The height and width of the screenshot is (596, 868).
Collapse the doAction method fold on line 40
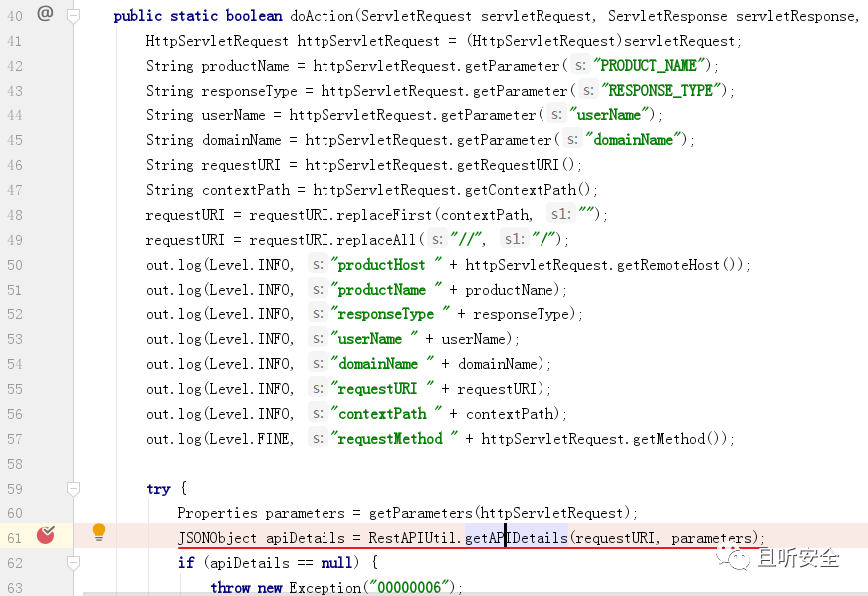(x=73, y=16)
